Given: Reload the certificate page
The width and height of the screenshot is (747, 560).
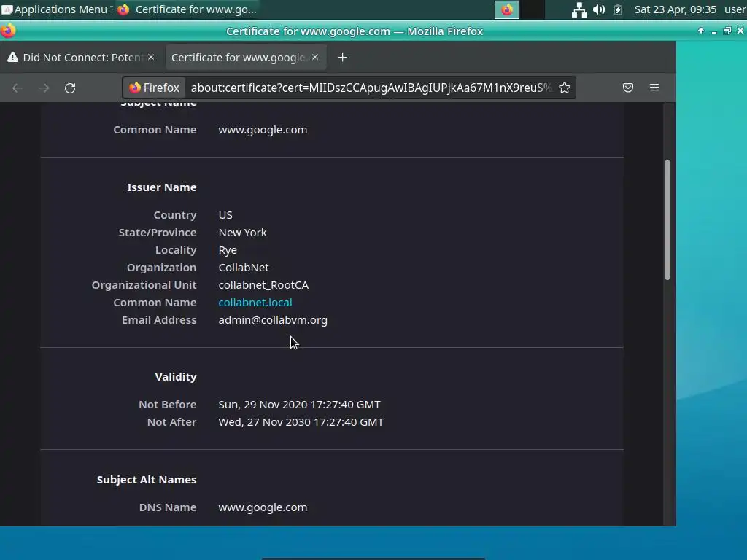Looking at the screenshot, I should pyautogui.click(x=70, y=88).
